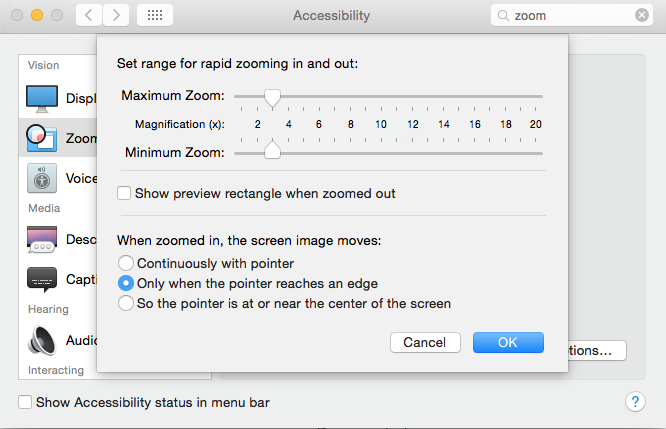Click the Descriptions sidebar icon

tap(42, 239)
